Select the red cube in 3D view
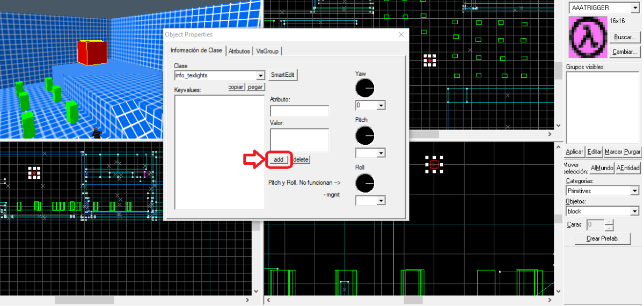This screenshot has height=306, width=644. coord(91,53)
